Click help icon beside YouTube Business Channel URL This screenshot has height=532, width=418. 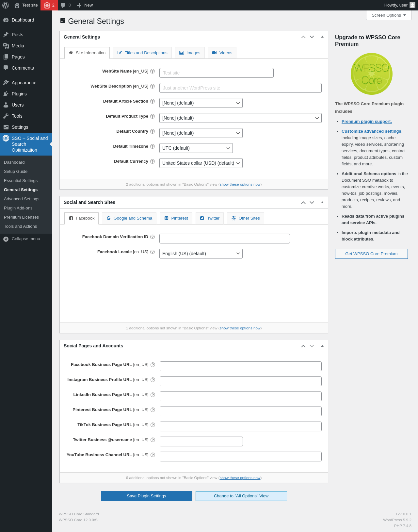point(153,455)
